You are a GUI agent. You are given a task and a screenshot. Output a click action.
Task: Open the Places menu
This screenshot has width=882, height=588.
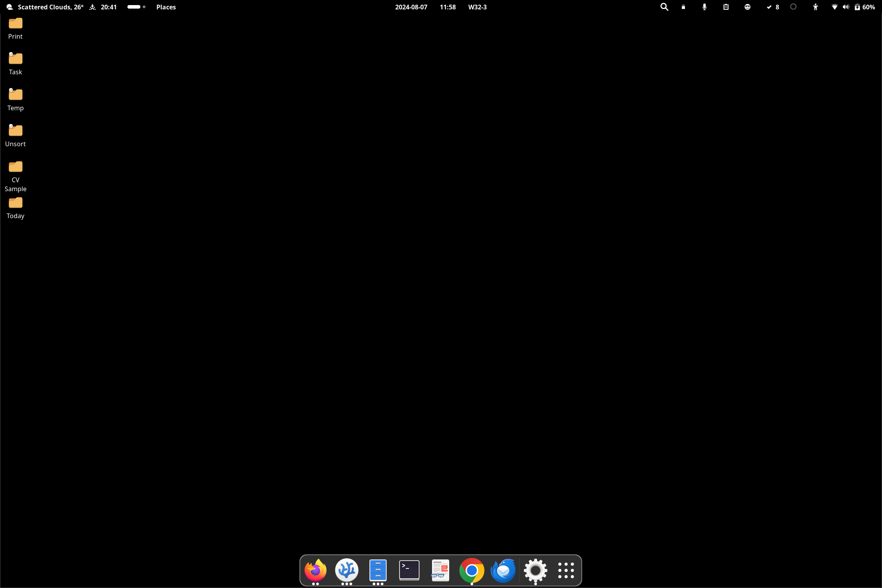tap(166, 7)
